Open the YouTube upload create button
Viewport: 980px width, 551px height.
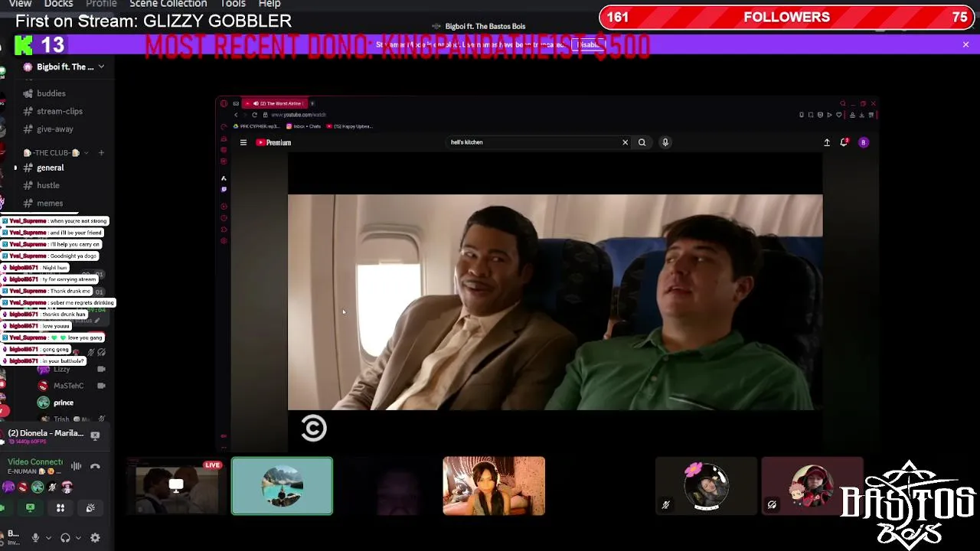click(827, 142)
